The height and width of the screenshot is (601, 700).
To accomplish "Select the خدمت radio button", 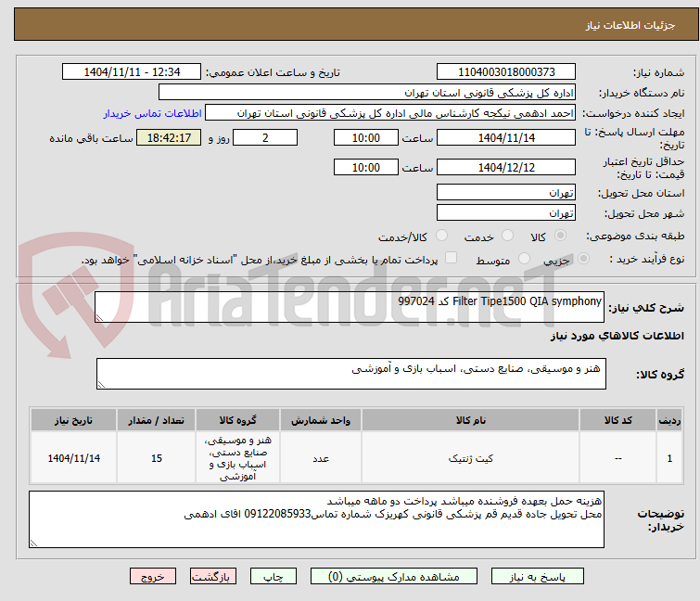I will pos(507,236).
